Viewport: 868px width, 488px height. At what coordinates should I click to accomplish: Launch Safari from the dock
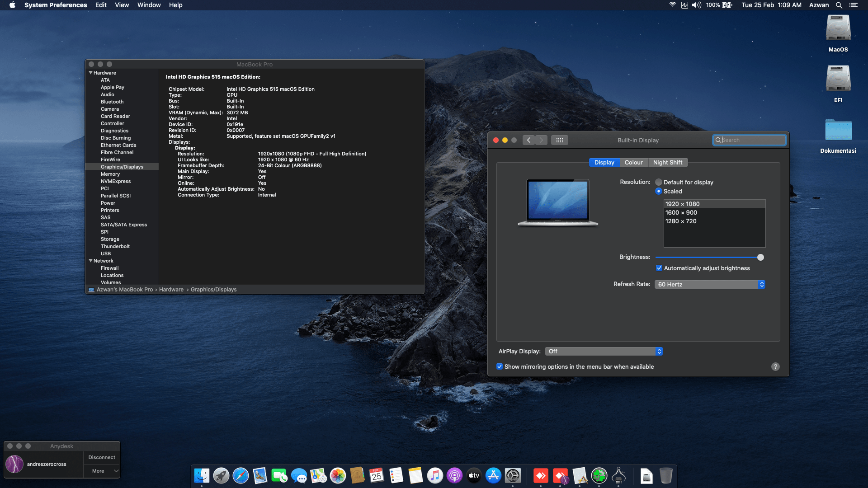point(241,476)
